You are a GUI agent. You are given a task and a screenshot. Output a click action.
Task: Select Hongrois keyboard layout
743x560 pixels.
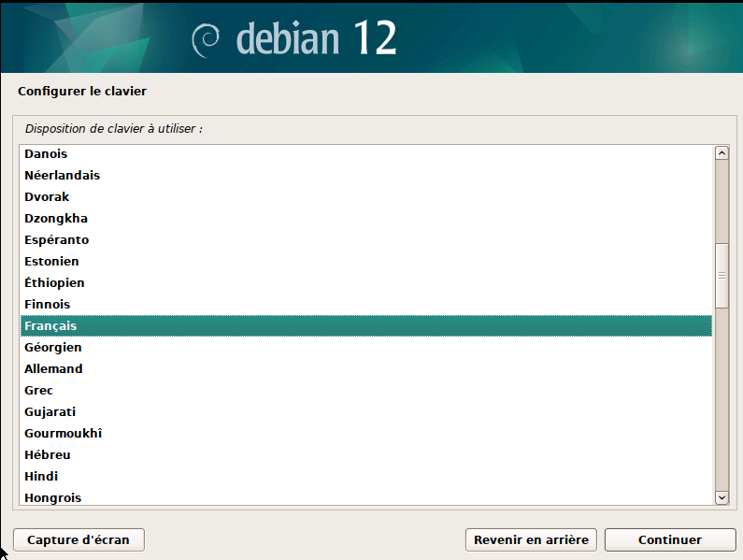click(x=365, y=497)
